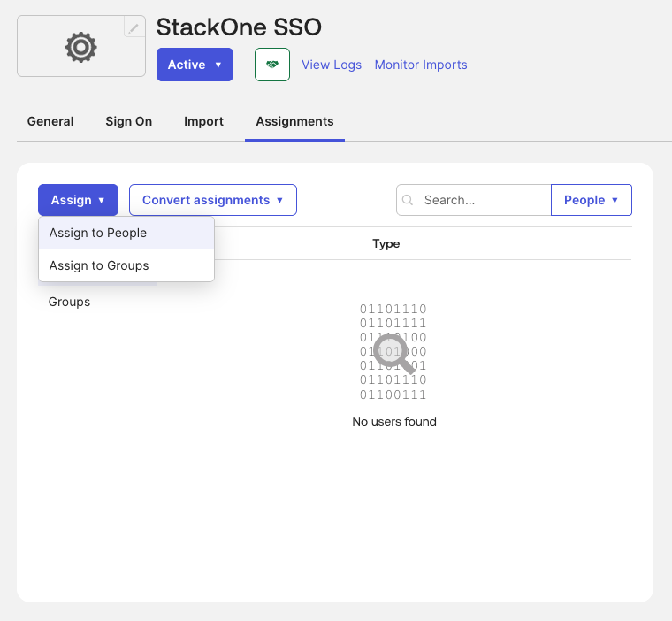Open the People filter dropdown
The height and width of the screenshot is (621, 672).
click(x=591, y=200)
